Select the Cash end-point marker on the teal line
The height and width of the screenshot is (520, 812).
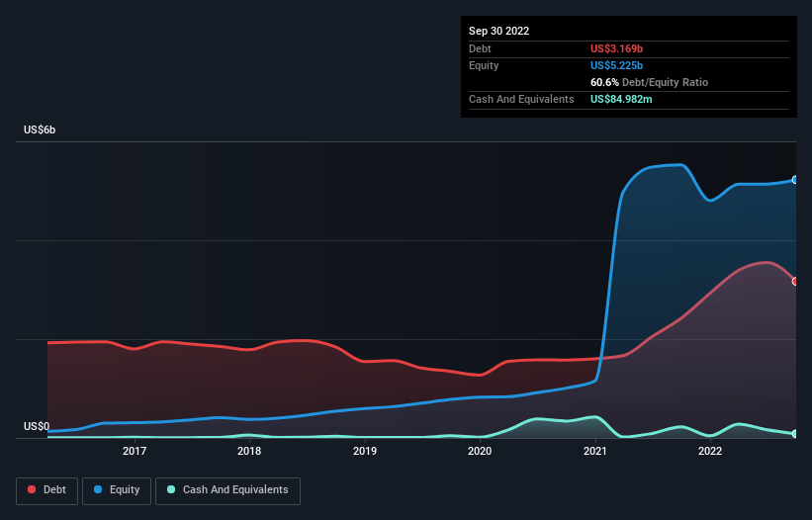pyautogui.click(x=795, y=434)
